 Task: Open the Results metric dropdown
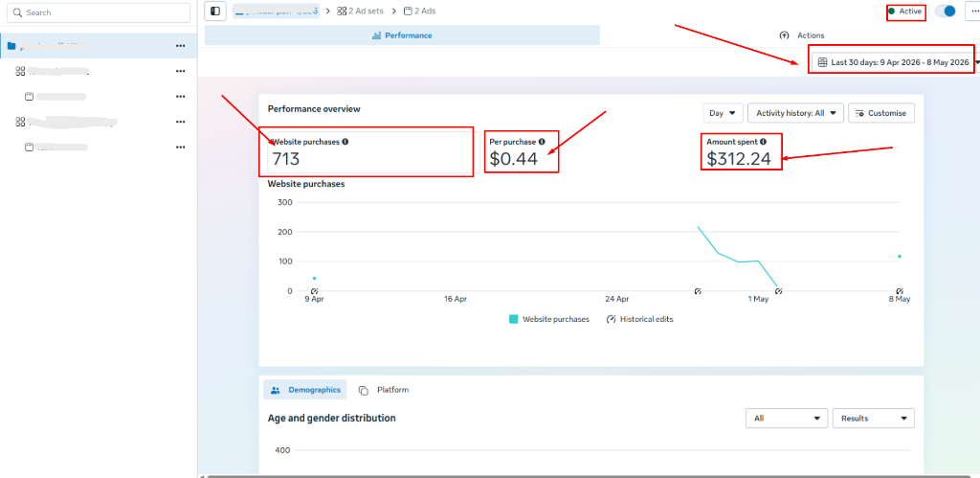(874, 418)
